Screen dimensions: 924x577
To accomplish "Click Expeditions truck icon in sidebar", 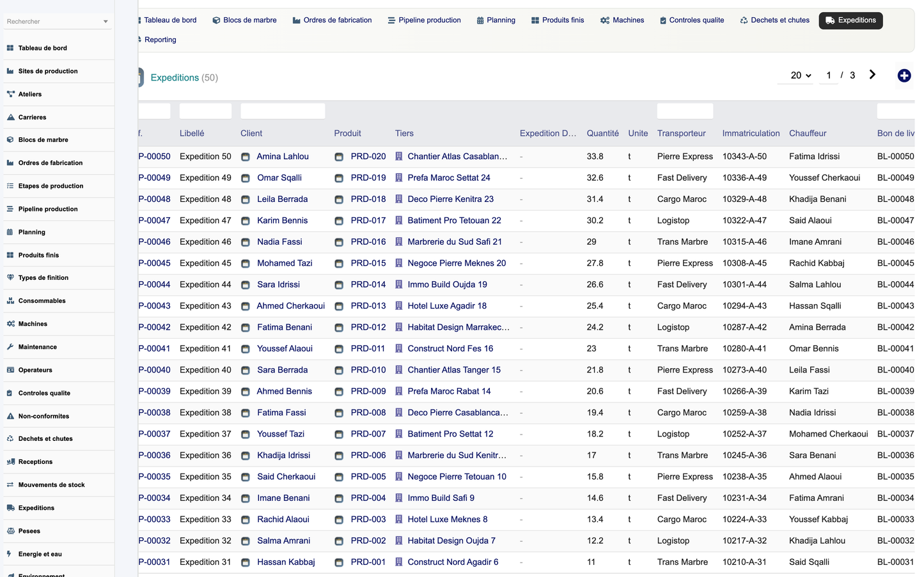I will coord(10,508).
